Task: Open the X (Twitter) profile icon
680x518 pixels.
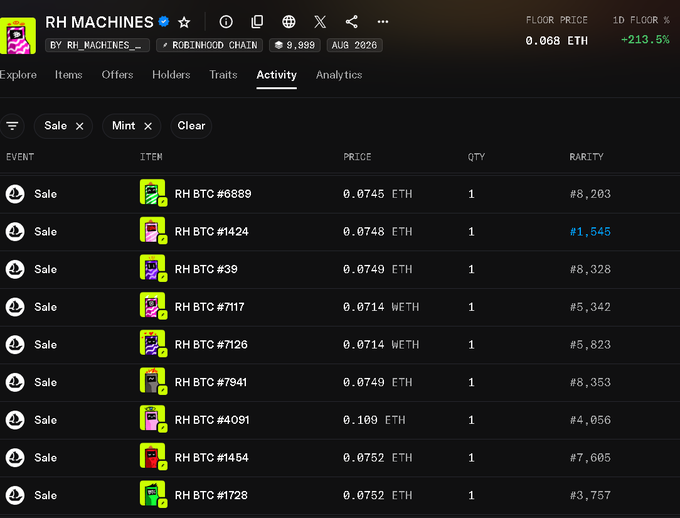Action: (x=320, y=22)
